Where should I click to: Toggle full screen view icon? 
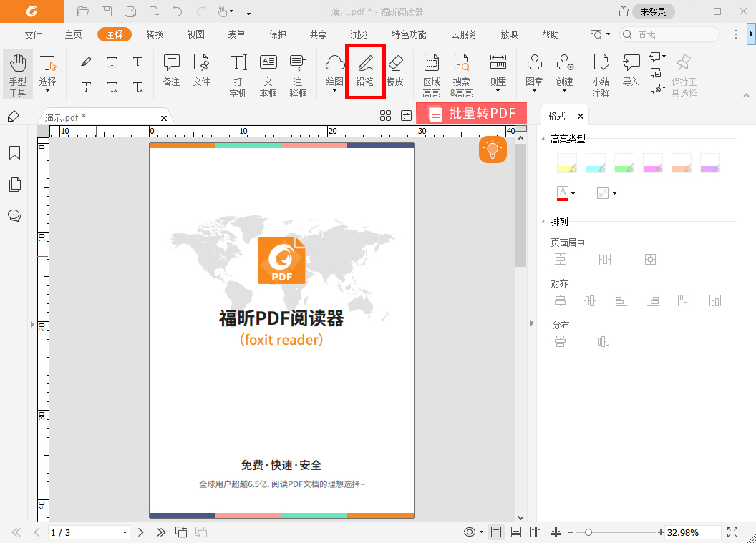pyautogui.click(x=732, y=532)
